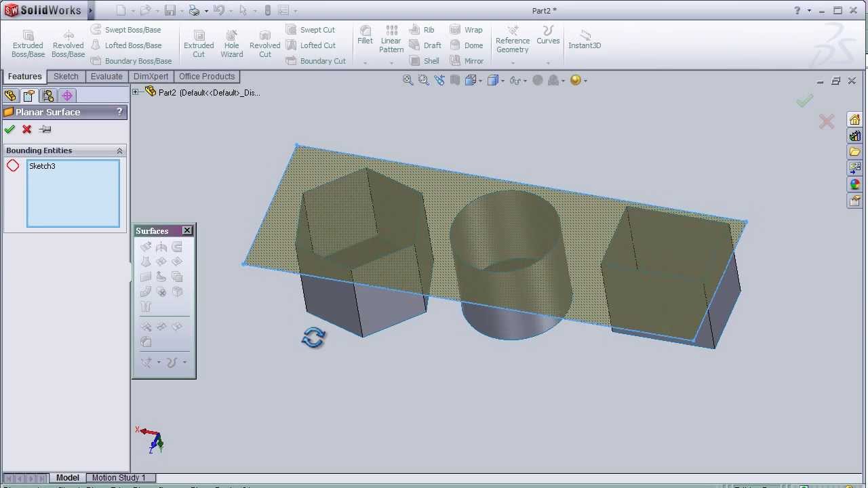Select the Wrap tool
The image size is (868, 488).
[466, 30]
